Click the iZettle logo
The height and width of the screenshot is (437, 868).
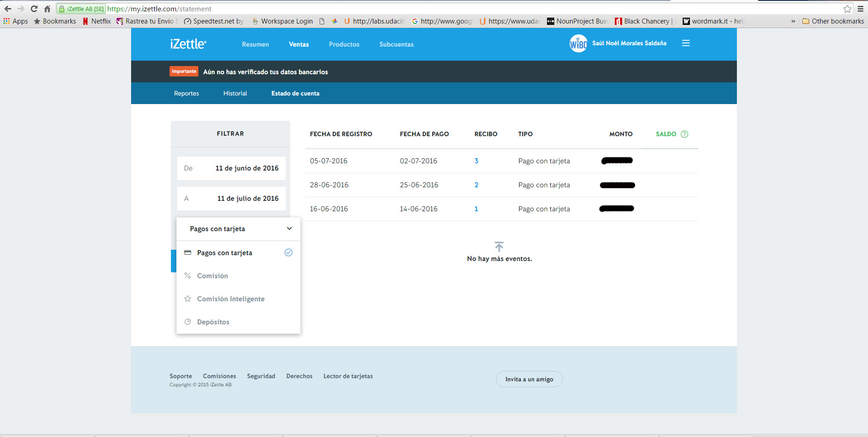tap(188, 44)
